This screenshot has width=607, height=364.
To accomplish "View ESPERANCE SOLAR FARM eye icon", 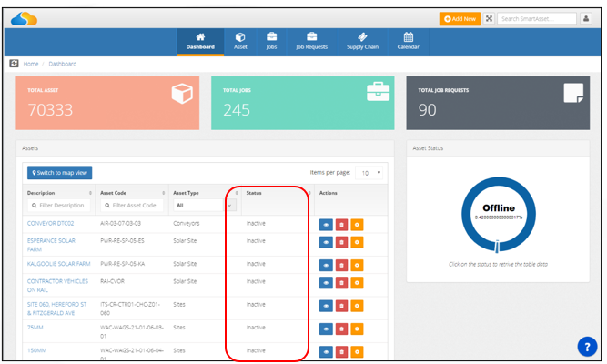I will pos(326,242).
